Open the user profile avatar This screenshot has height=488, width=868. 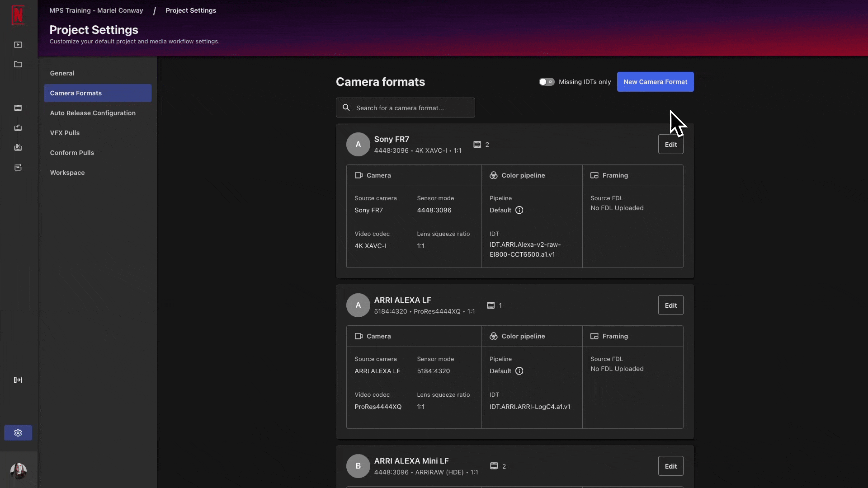(19, 471)
